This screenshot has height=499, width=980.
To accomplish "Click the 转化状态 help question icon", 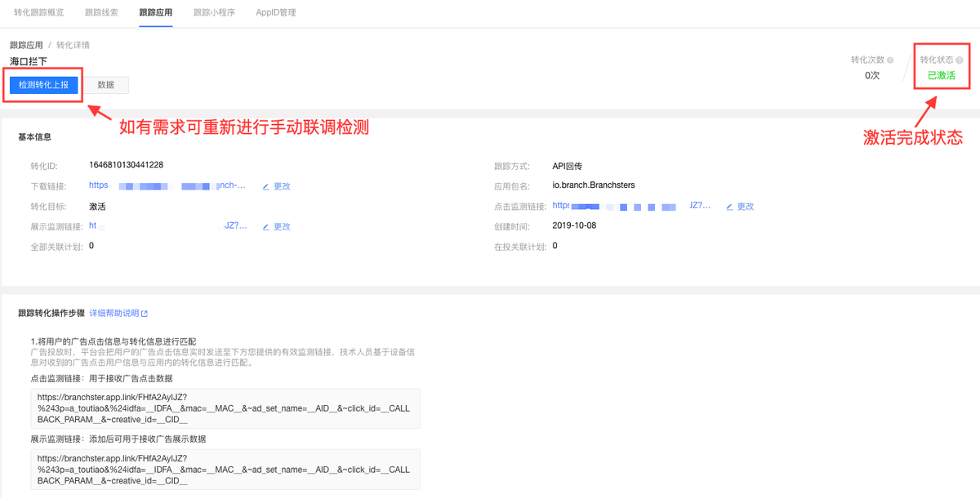I will (959, 60).
